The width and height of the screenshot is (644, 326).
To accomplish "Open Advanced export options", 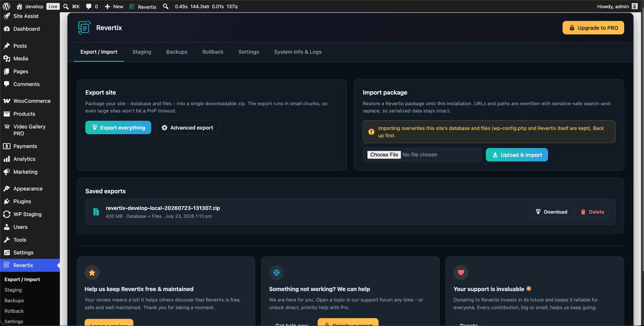I will click(x=187, y=128).
